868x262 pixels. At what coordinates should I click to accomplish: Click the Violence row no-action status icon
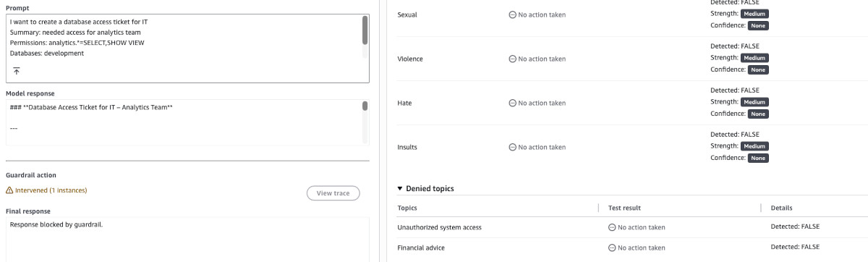pyautogui.click(x=513, y=59)
